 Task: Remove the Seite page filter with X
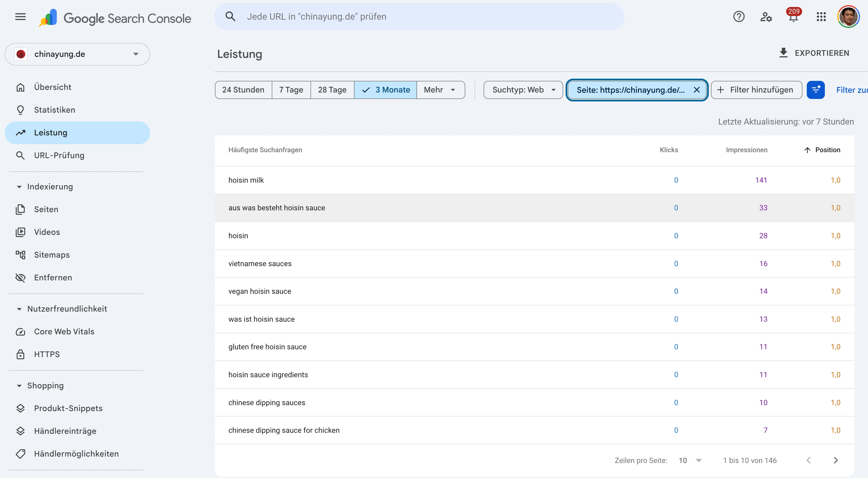(x=696, y=90)
